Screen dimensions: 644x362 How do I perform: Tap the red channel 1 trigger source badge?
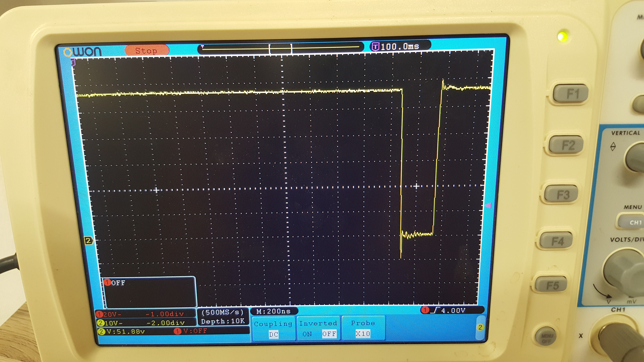pyautogui.click(x=425, y=310)
